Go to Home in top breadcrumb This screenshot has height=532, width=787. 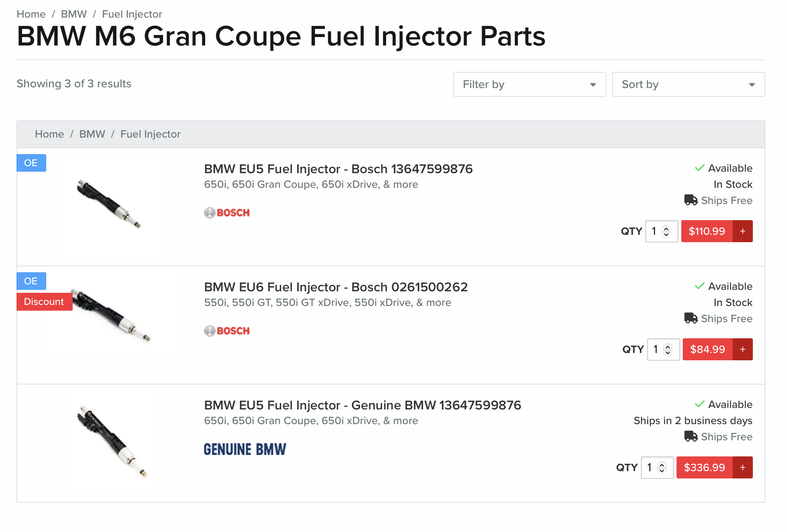click(31, 14)
